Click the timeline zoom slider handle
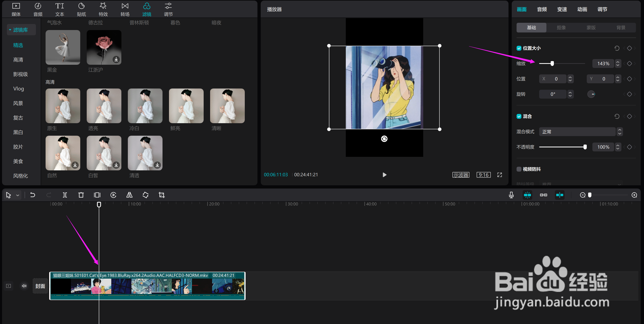 pyautogui.click(x=590, y=195)
